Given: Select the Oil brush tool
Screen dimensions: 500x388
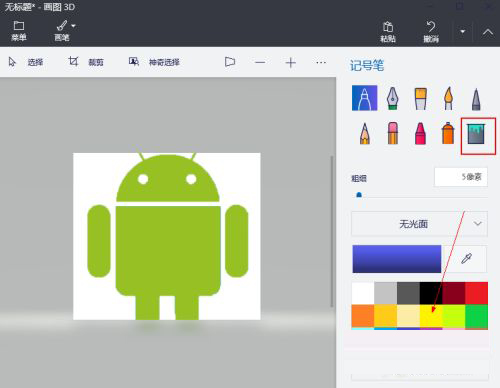Looking at the screenshot, I should click(420, 99).
